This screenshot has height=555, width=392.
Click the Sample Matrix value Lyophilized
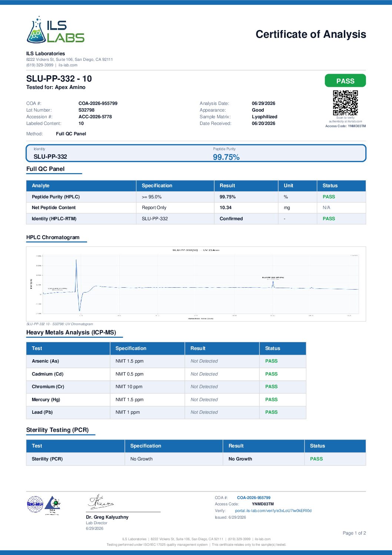point(265,117)
